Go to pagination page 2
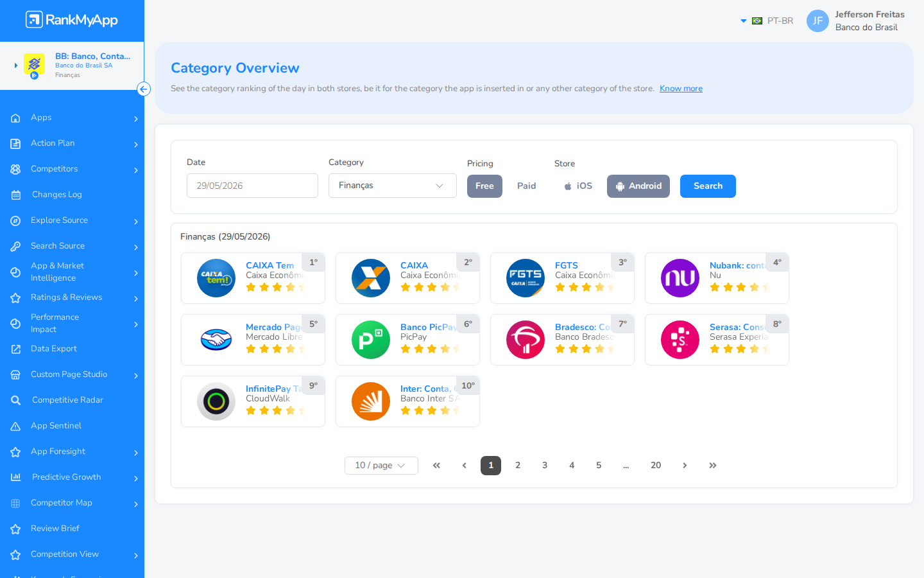Screen dimensions: 924x578 (518, 466)
